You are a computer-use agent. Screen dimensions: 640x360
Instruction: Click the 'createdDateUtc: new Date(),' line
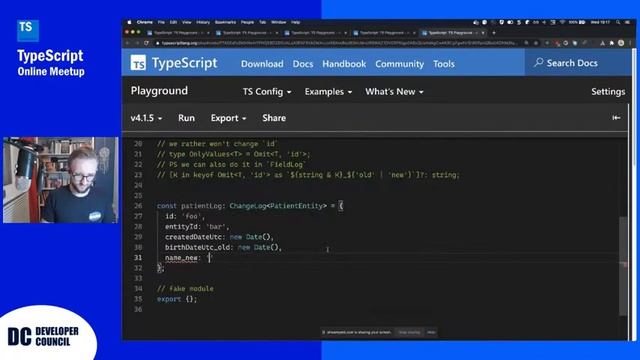[219, 237]
